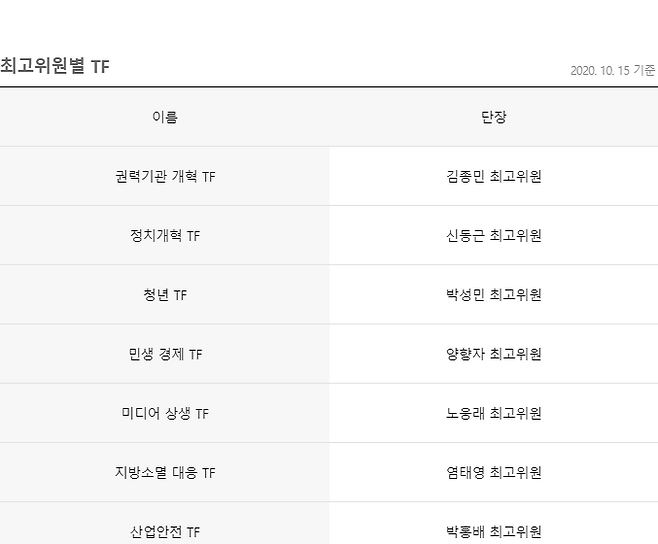
Task: Click the 2020. 10. 15 date text
Action: tap(599, 70)
